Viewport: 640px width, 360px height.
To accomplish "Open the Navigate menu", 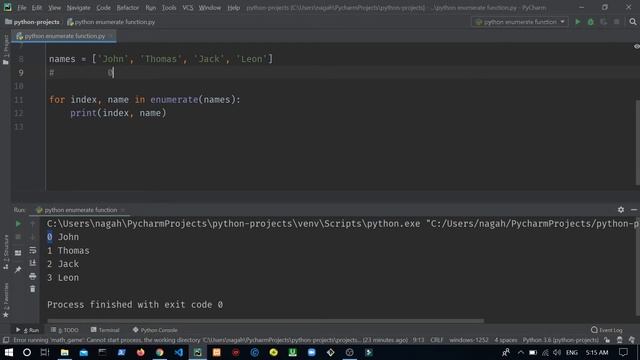I will 78,8.
